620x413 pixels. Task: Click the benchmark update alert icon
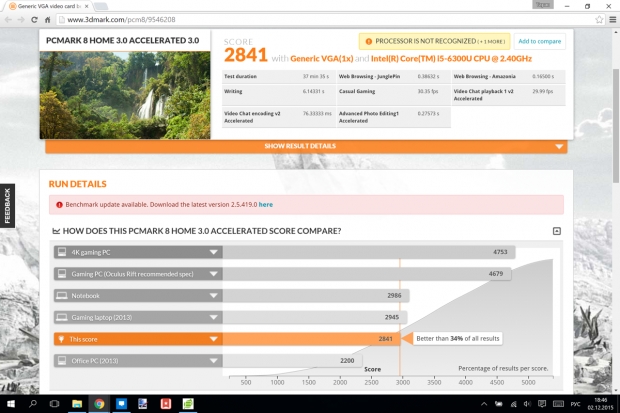59,205
